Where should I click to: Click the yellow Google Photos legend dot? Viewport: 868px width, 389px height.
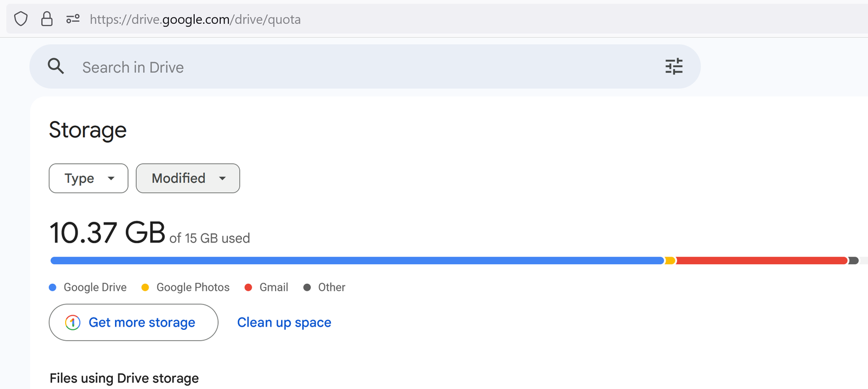(145, 288)
